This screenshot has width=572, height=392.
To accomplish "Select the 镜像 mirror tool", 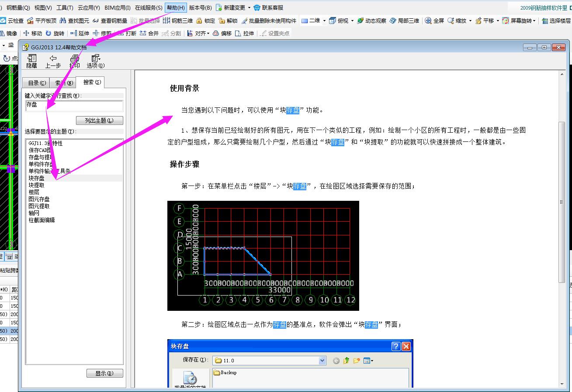I will pyautogui.click(x=9, y=33).
